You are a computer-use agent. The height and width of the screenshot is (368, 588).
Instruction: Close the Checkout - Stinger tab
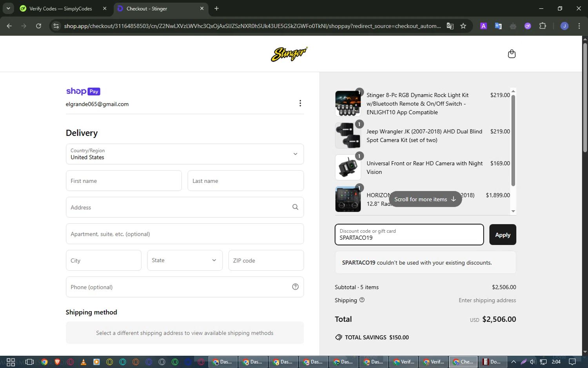202,8
